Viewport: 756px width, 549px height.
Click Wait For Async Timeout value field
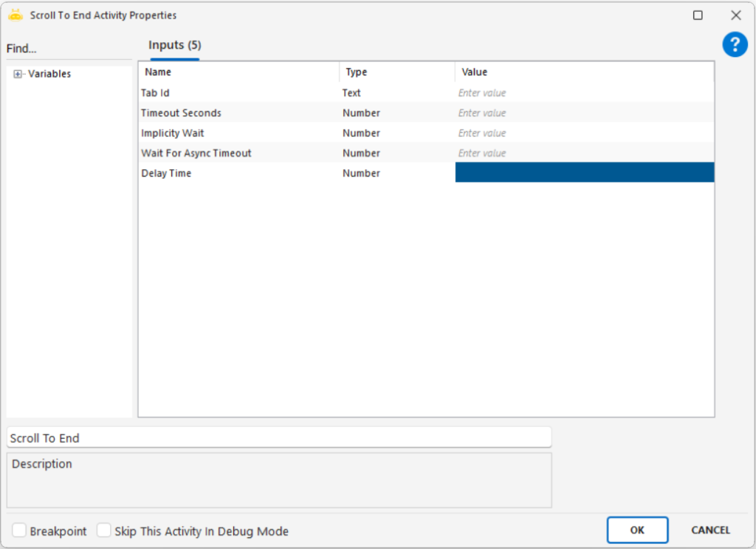pos(583,153)
